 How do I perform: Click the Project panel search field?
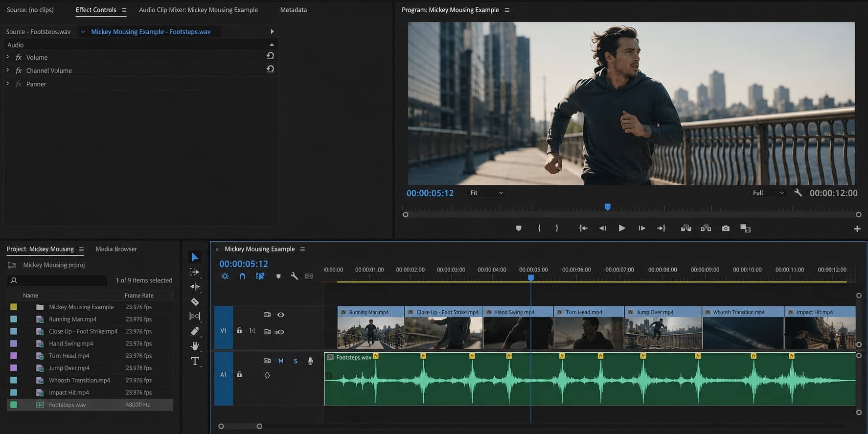[x=58, y=280]
